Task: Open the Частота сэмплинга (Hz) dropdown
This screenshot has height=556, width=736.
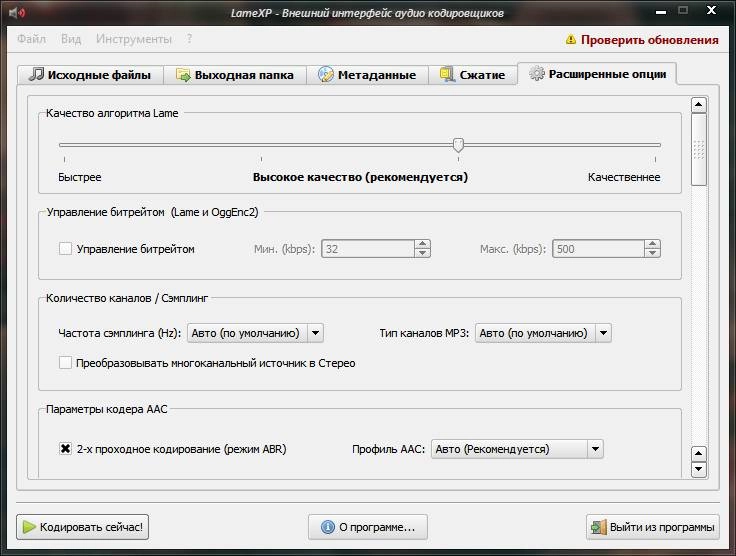Action: click(x=255, y=333)
